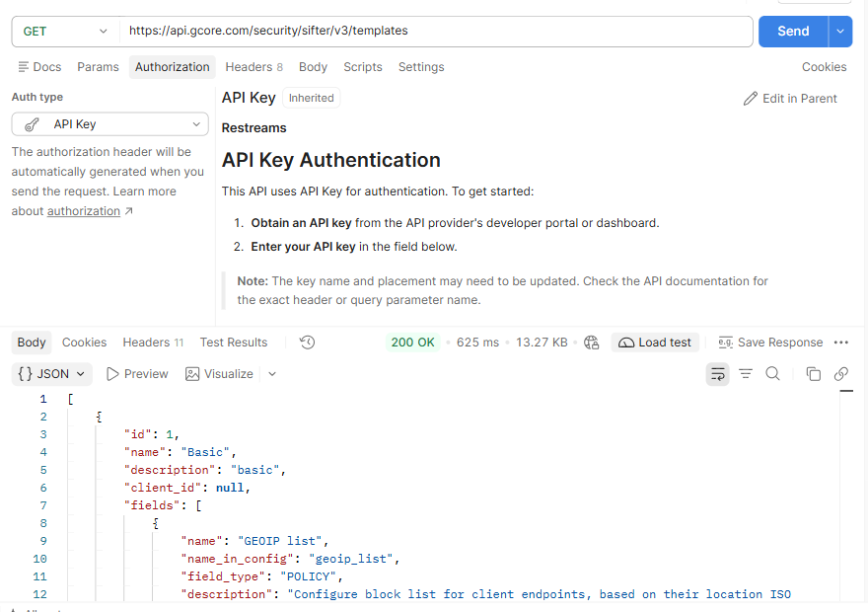Image resolution: width=868 pixels, height=612 pixels.
Task: Click the Visualize button
Action: pyautogui.click(x=219, y=374)
